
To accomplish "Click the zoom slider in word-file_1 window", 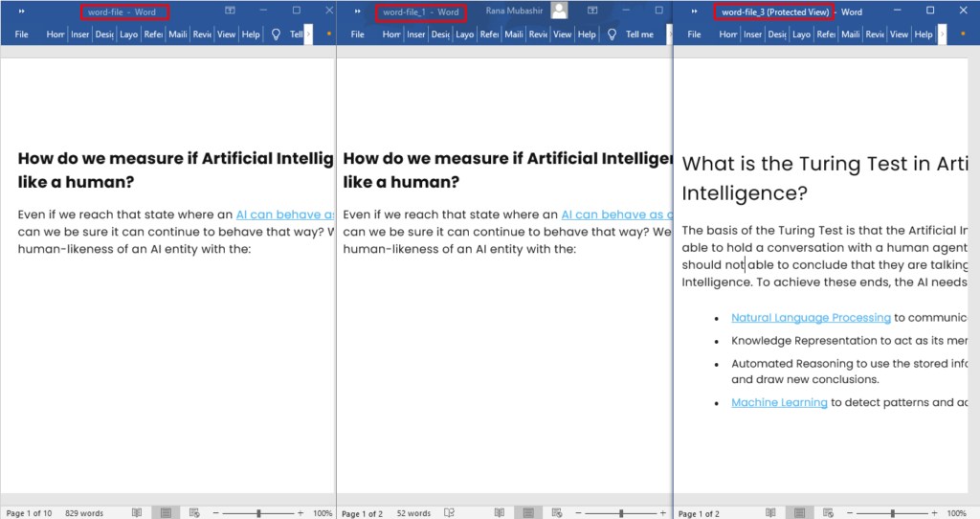I will pyautogui.click(x=621, y=513).
